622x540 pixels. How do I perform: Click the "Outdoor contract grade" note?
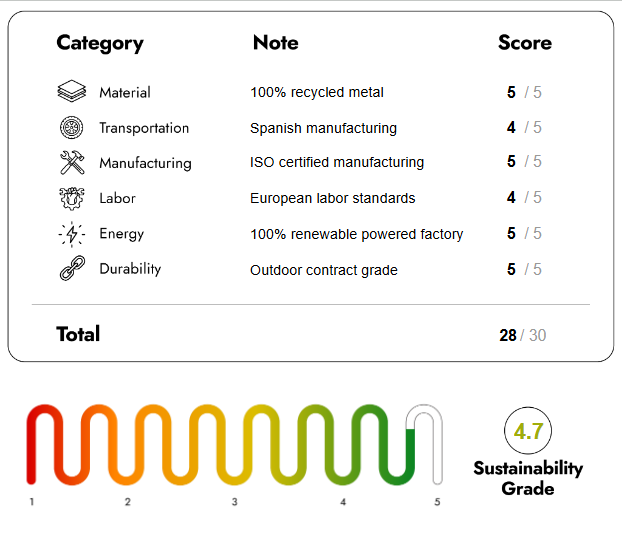point(324,270)
